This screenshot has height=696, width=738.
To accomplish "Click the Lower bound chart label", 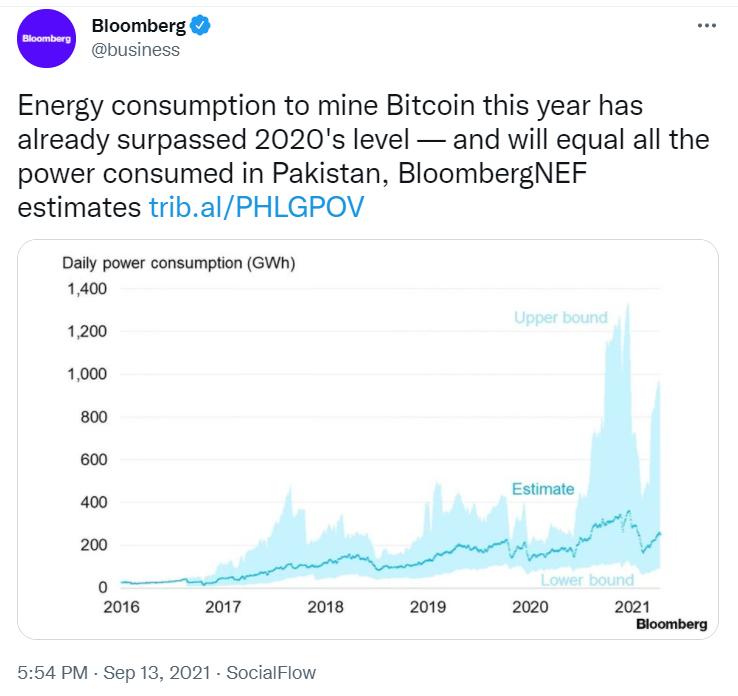I will coord(587,580).
